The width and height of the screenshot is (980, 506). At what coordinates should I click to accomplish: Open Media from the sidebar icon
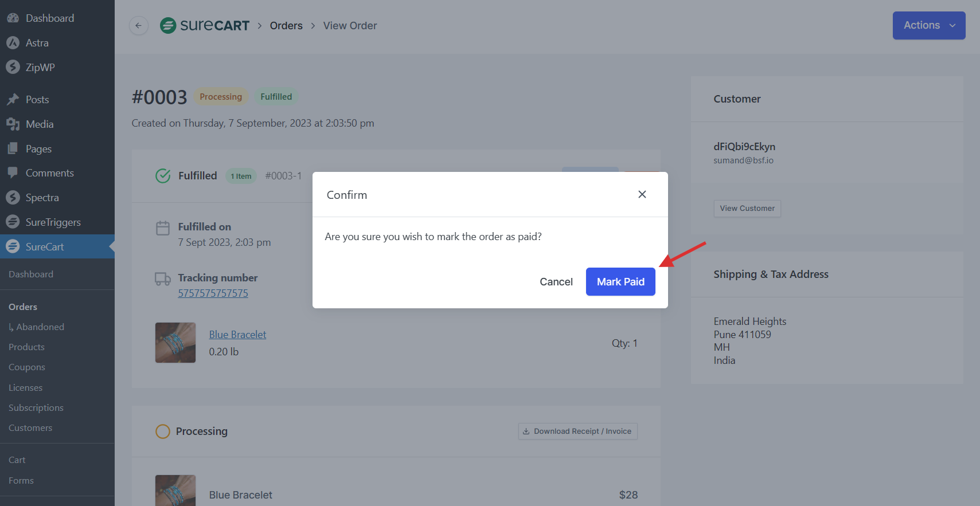pos(13,124)
